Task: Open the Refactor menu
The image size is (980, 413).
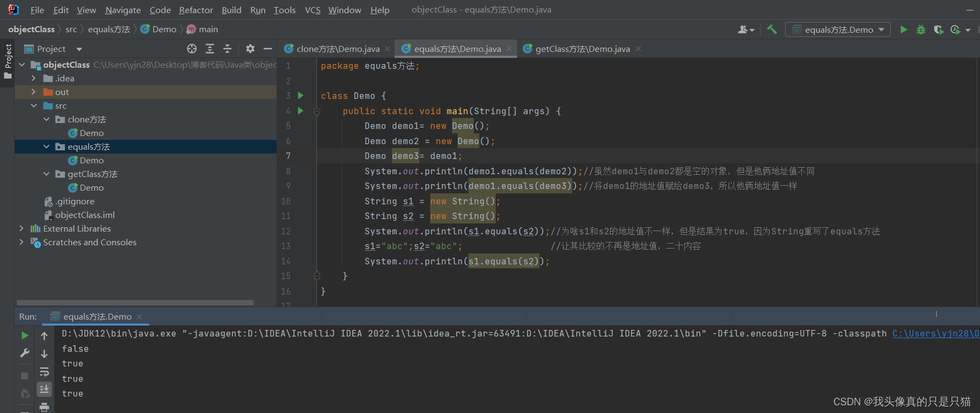Action: [196, 10]
